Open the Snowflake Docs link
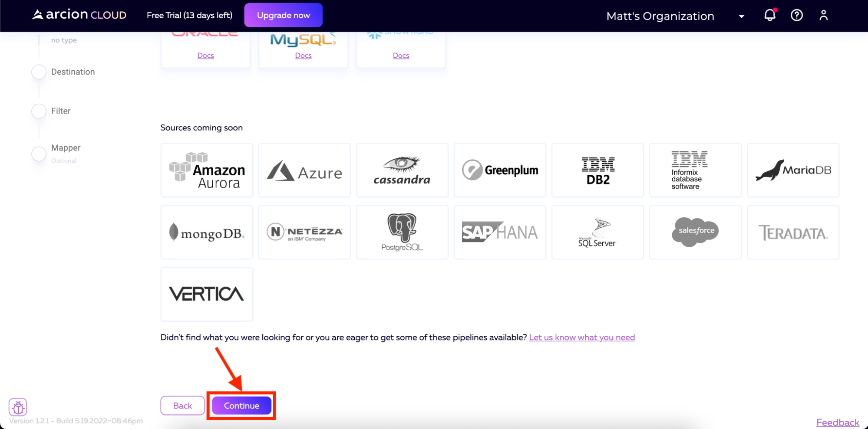This screenshot has width=868, height=429. coord(401,56)
